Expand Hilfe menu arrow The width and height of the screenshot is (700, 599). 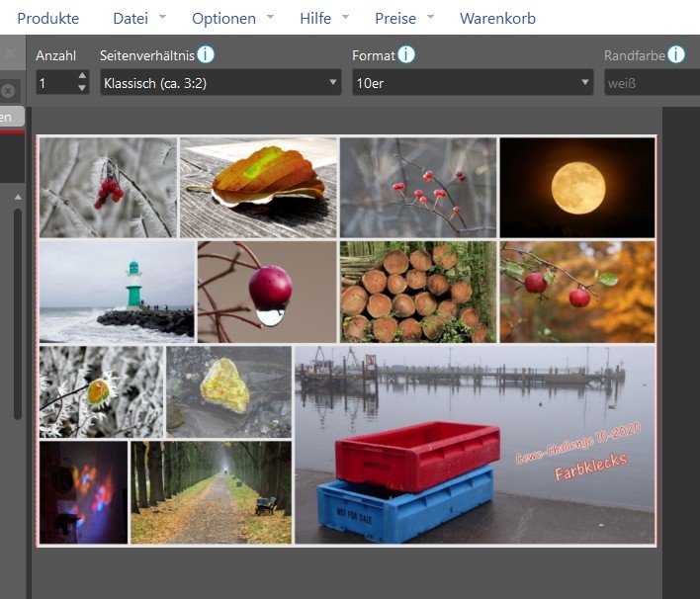click(x=345, y=17)
